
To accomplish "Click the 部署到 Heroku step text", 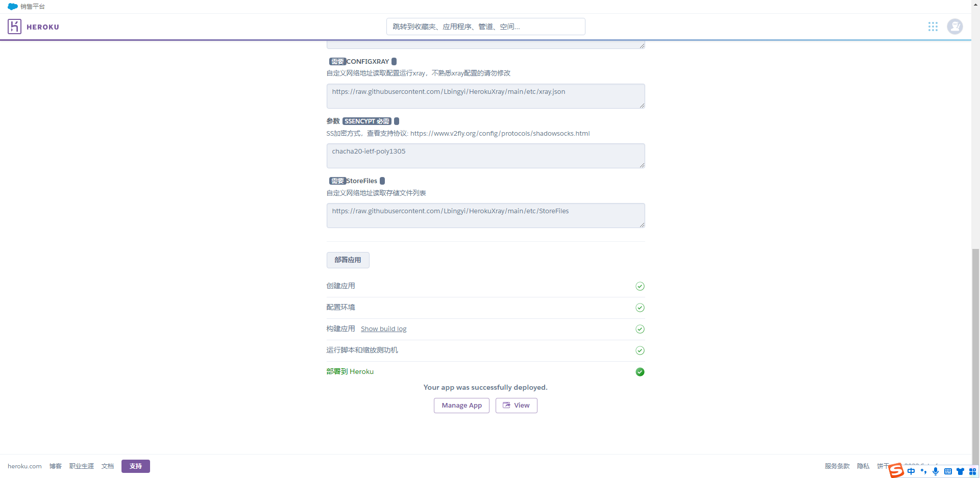I will (350, 372).
